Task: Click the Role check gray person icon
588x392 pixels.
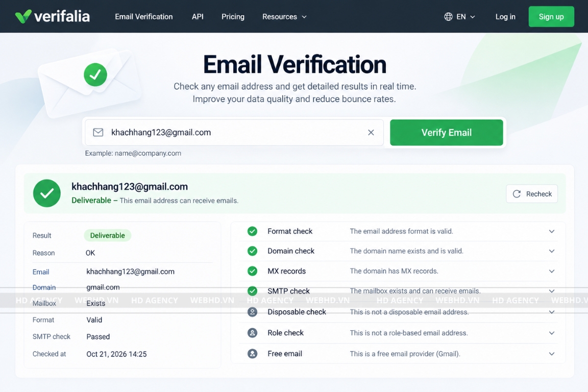Action: point(252,333)
